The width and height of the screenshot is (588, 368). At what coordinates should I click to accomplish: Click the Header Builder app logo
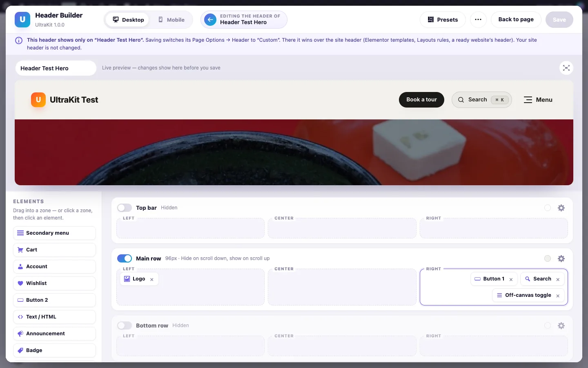click(x=22, y=20)
